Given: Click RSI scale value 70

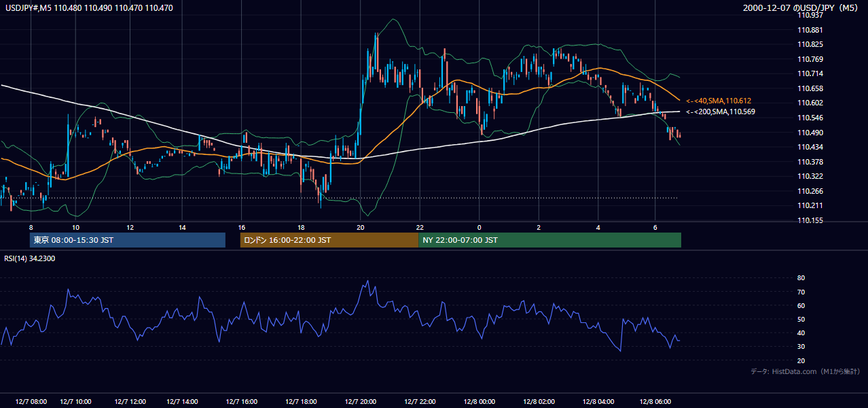Looking at the screenshot, I should click(801, 292).
